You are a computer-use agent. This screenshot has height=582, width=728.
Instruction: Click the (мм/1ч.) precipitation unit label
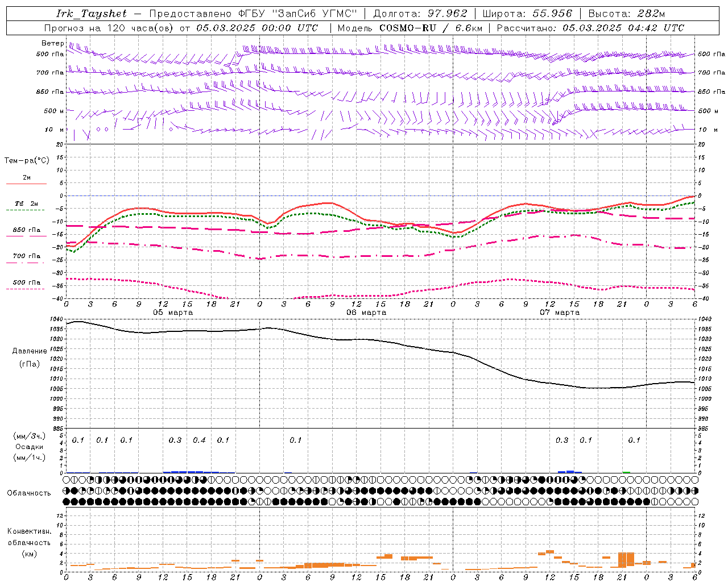coord(30,458)
